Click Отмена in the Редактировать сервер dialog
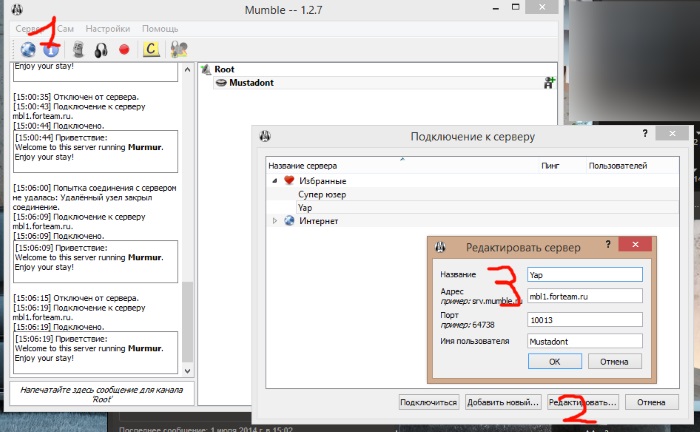 coord(614,361)
